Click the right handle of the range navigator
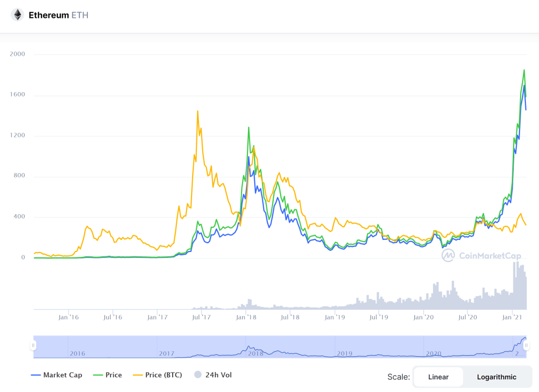This screenshot has width=539, height=392. point(526,345)
